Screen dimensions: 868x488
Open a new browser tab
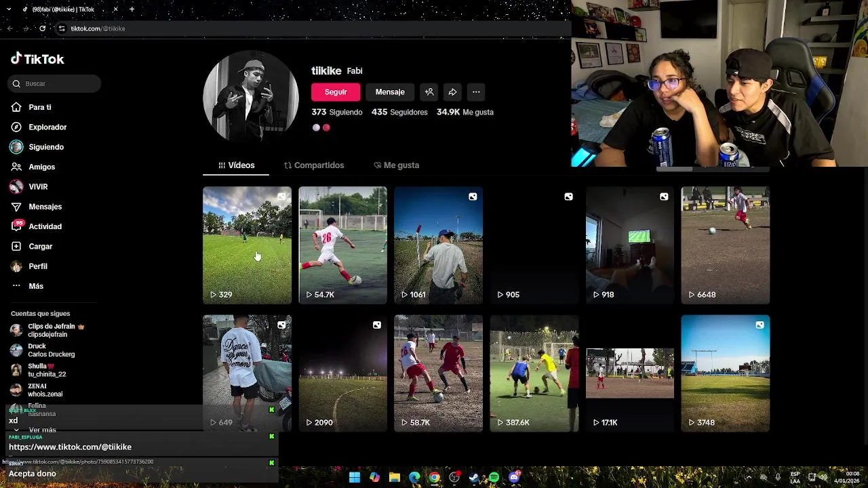tap(132, 9)
